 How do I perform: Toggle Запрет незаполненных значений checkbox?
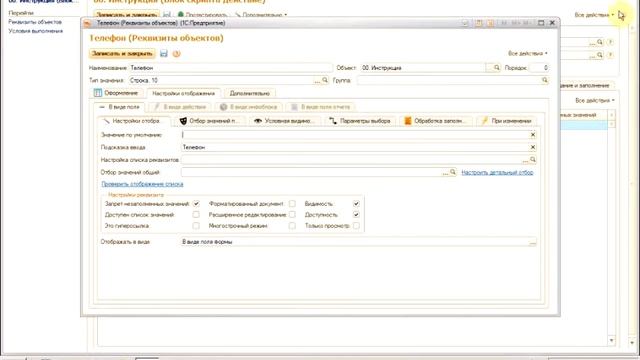pos(196,203)
